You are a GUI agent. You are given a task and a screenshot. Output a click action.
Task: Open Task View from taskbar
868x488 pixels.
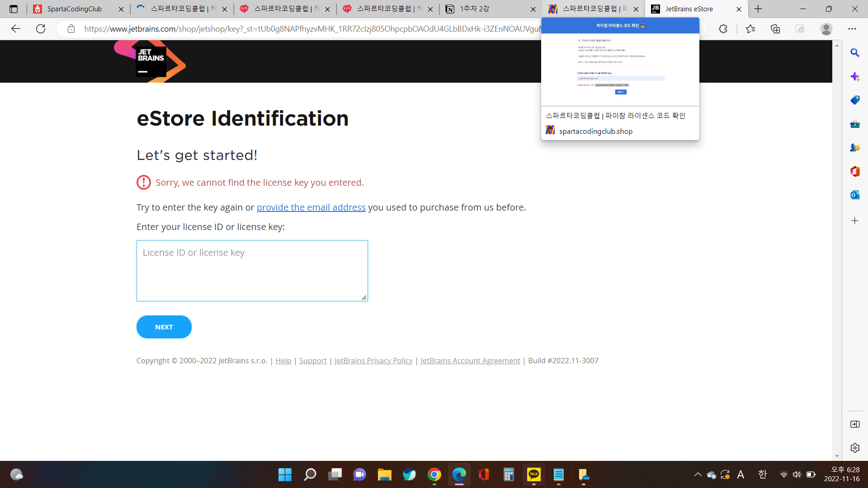pos(335,474)
